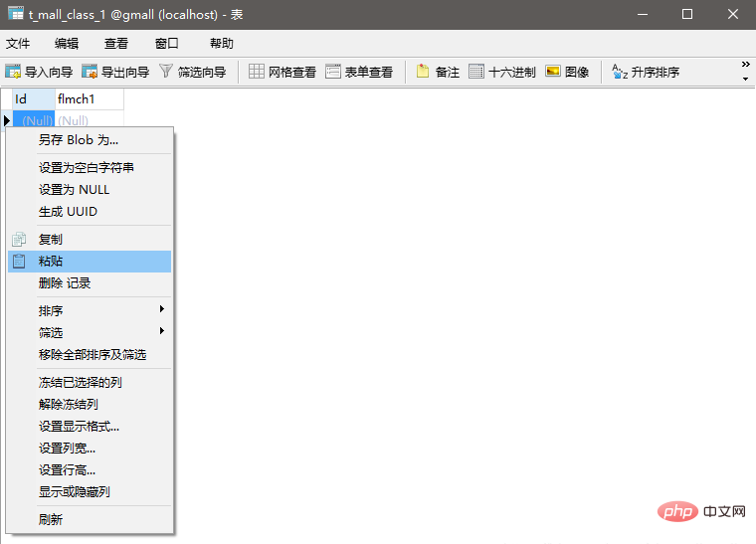Choose 另存 Blob 为... from context menu
Viewport: 756px width, 544px height.
pyautogui.click(x=90, y=140)
